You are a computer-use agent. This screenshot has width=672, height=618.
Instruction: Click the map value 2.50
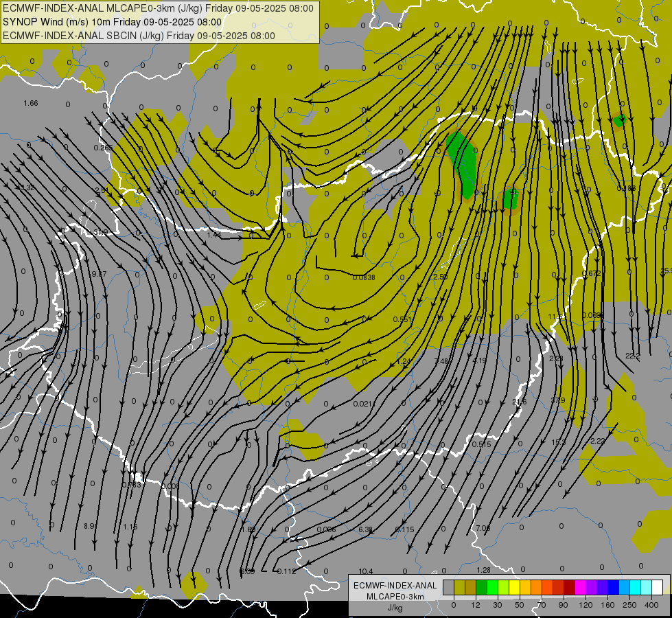[x=440, y=277]
